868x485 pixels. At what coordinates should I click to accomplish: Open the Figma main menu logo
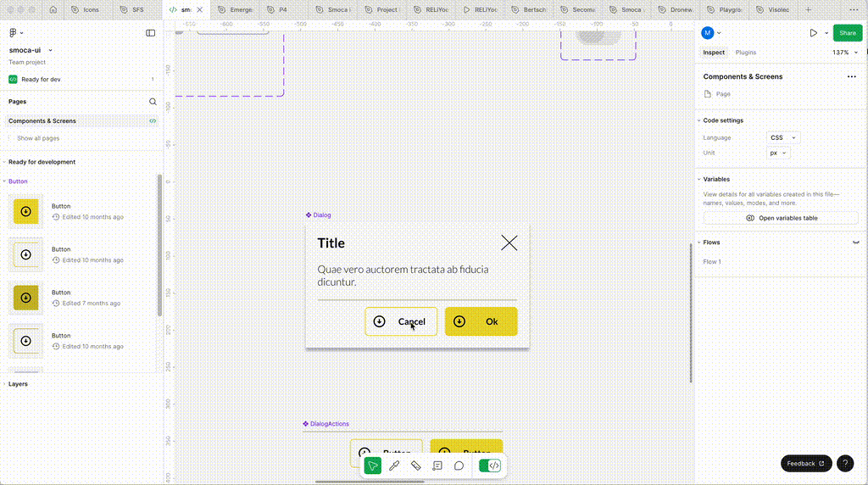click(x=14, y=33)
